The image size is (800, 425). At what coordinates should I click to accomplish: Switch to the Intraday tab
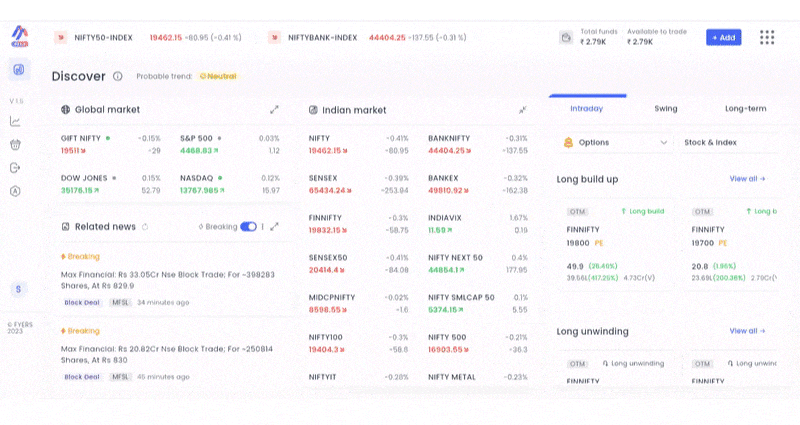(x=587, y=109)
